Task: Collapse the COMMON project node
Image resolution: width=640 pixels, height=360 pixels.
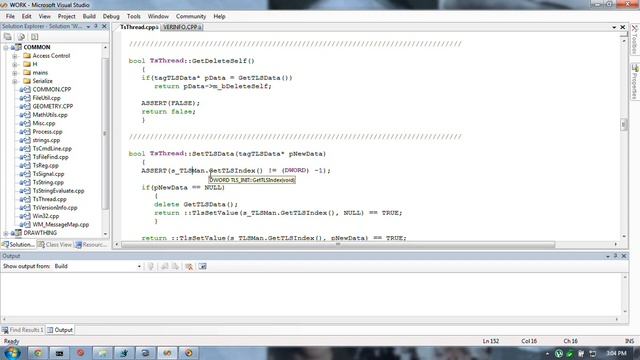Action: [6, 48]
